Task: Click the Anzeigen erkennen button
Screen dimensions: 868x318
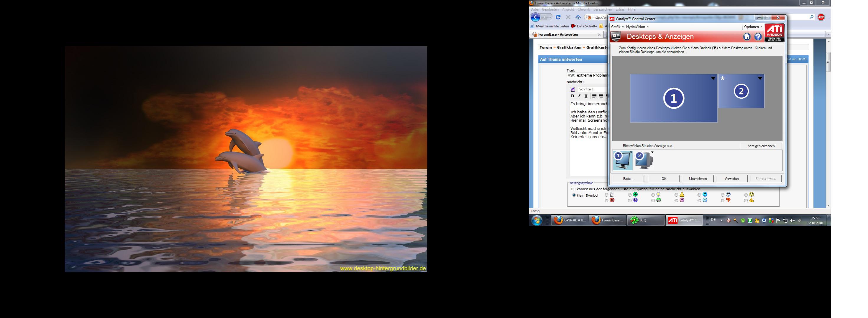Action: [761, 146]
